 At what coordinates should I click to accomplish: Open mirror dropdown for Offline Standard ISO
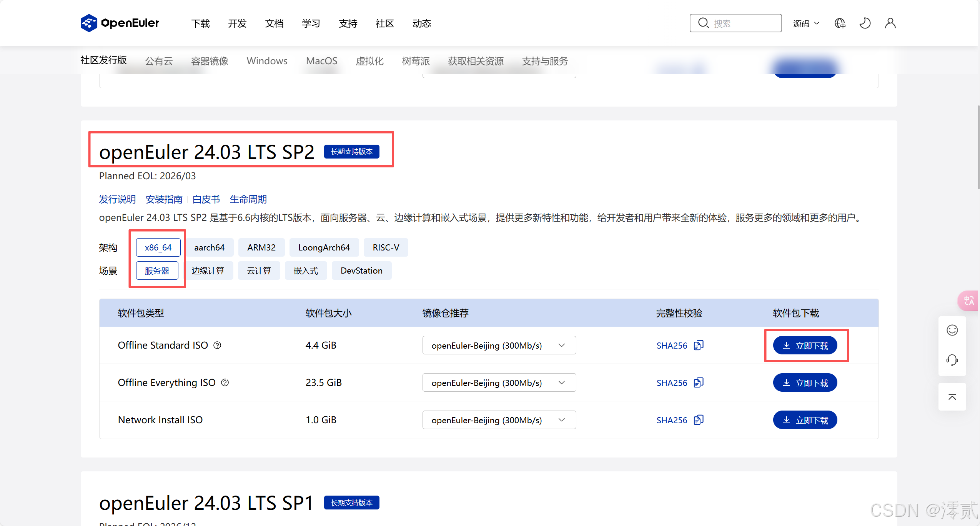coord(499,345)
